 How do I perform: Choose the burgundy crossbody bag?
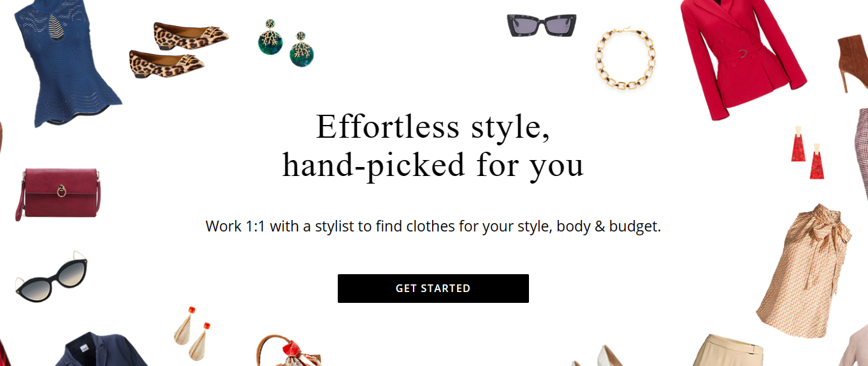58,193
